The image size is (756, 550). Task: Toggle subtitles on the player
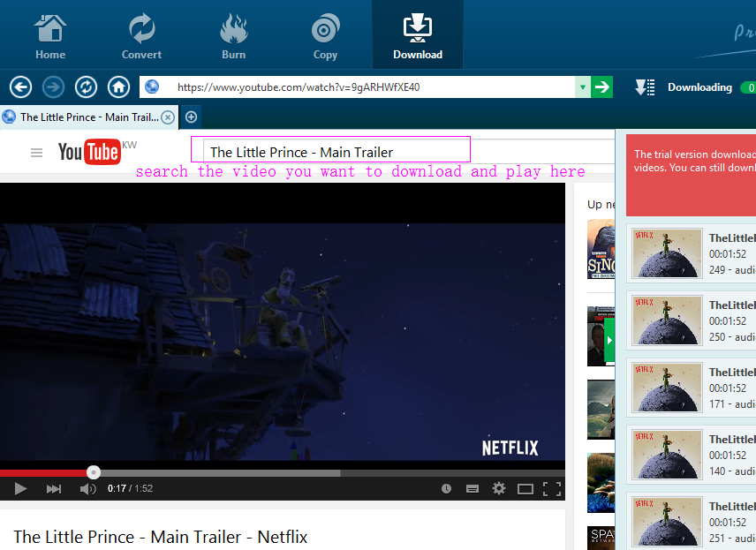pyautogui.click(x=472, y=489)
